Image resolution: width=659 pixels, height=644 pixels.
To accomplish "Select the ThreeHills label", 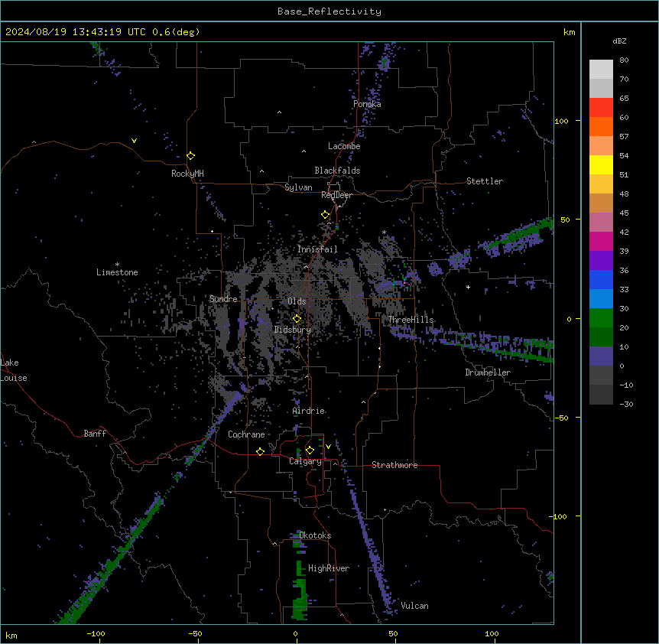I will pyautogui.click(x=411, y=320).
